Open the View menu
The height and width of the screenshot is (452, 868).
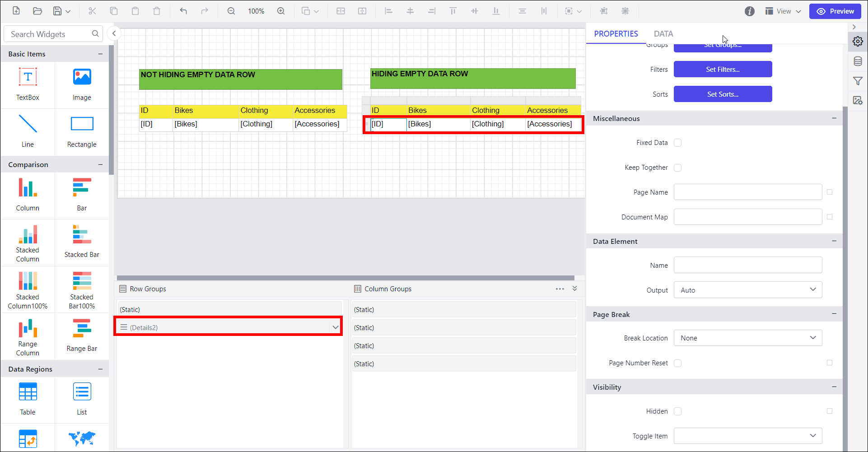(x=783, y=11)
